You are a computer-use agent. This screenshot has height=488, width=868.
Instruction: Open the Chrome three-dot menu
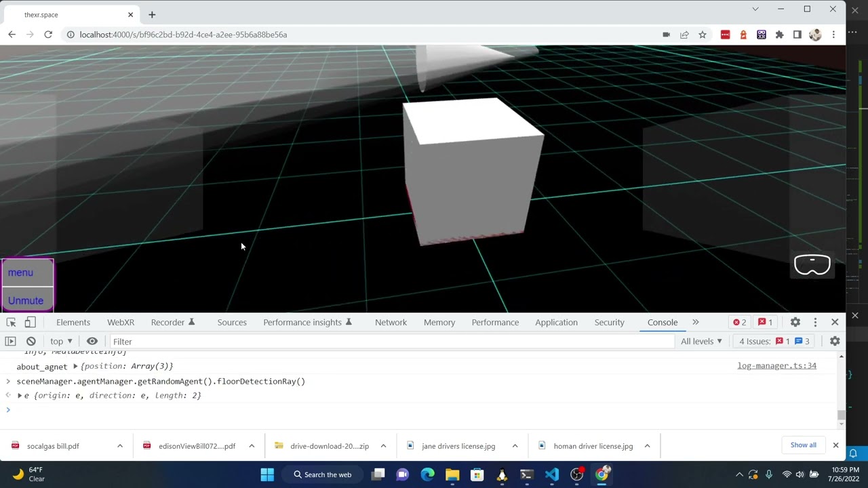[833, 35]
